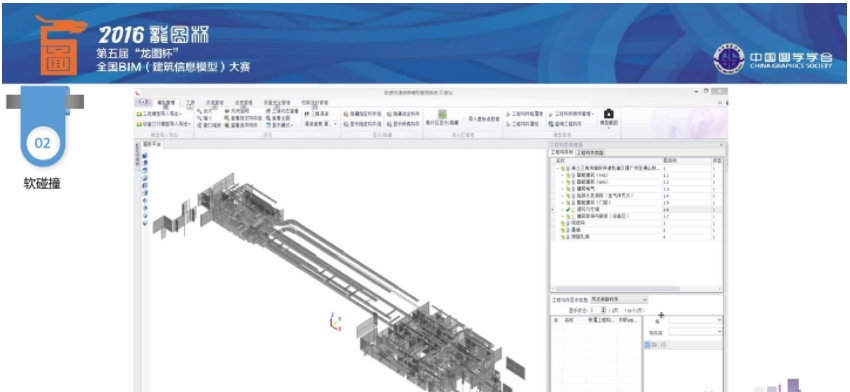Click the top icon in viewport side toolbar
Viewport: 850px width, 392px height.
tap(145, 156)
